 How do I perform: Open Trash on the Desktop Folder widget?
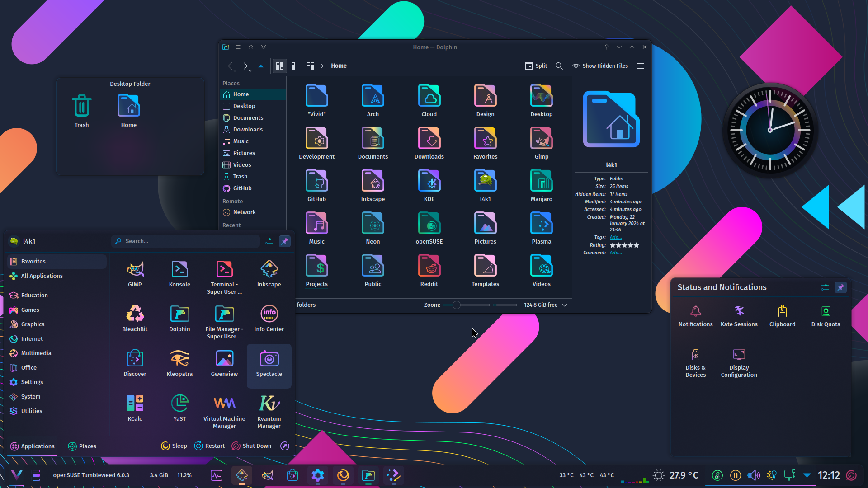tap(81, 111)
